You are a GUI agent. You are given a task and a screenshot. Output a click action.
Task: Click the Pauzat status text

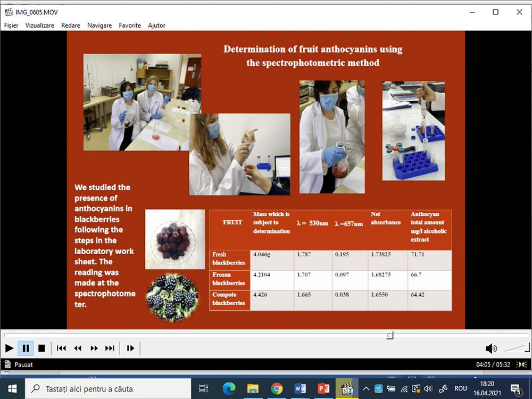tap(24, 365)
